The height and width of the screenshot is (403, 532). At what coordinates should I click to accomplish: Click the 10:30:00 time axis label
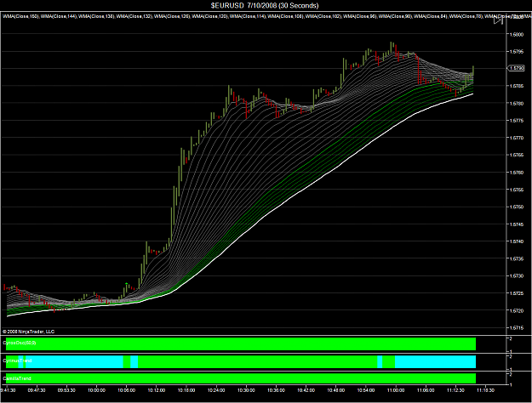(x=246, y=390)
